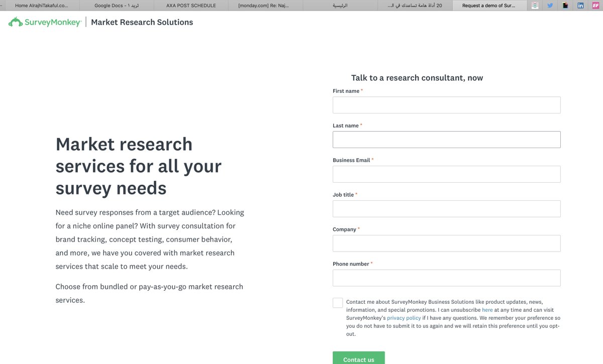Click the 'Need survey responses from a target audience' paragraph

pos(150,239)
